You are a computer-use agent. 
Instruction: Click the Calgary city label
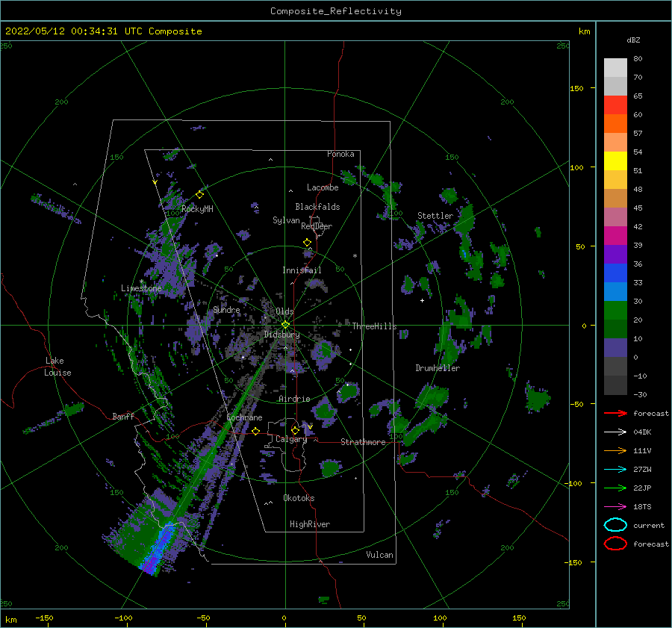[x=291, y=439]
